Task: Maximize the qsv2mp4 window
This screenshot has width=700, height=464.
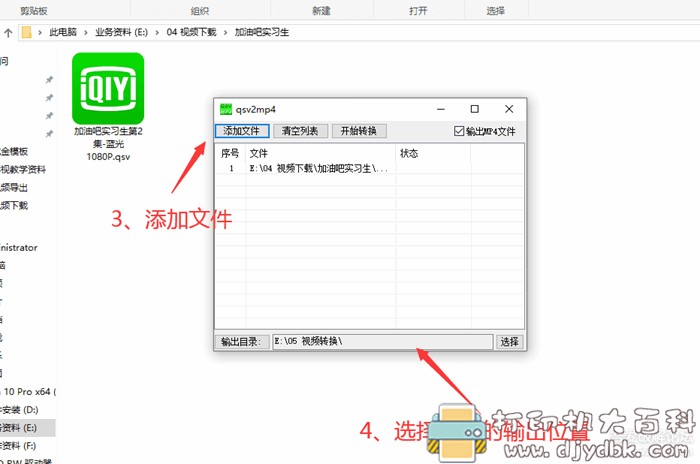Action: (475, 109)
